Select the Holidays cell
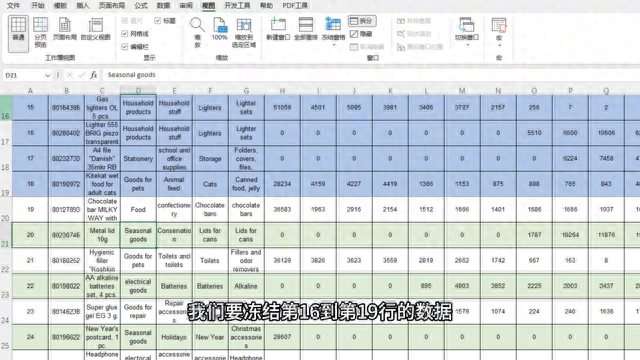 click(x=174, y=338)
